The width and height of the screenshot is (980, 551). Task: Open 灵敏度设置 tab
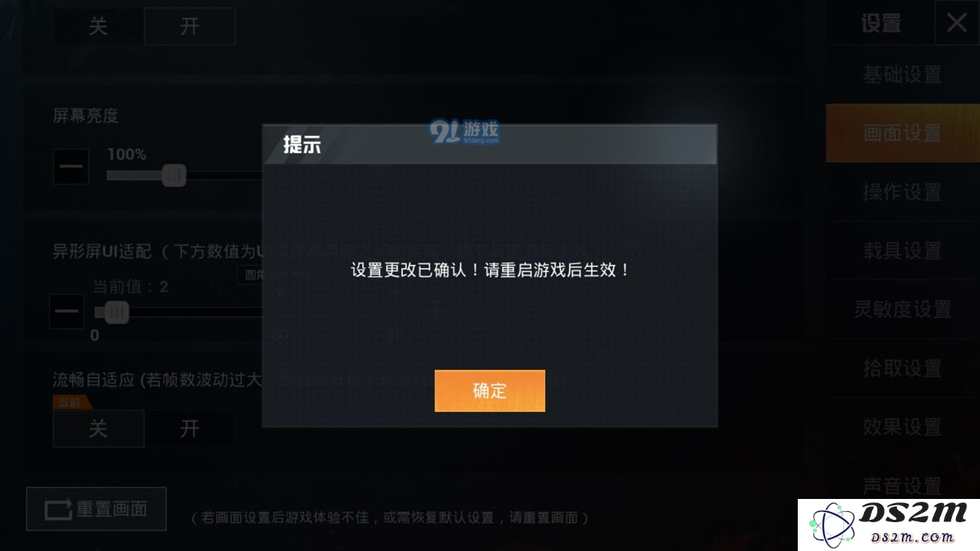tap(903, 310)
